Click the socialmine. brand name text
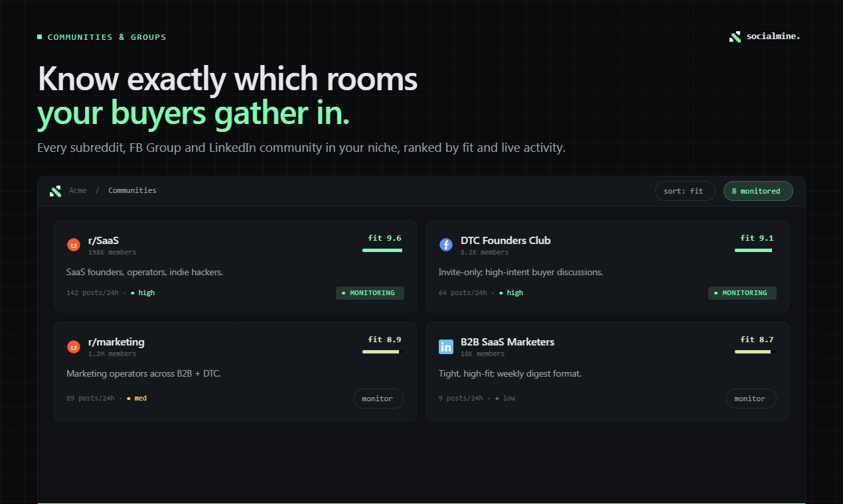This screenshot has height=504, width=843. tap(773, 36)
